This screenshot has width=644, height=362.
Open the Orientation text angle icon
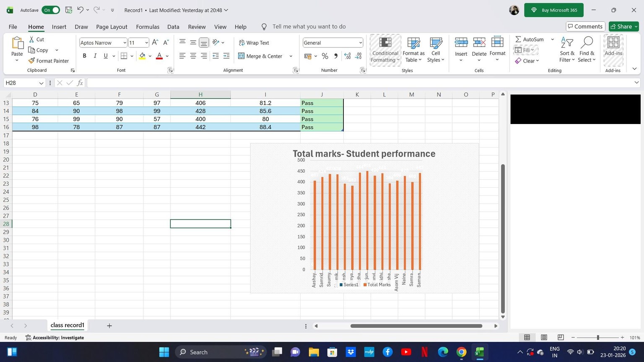tap(216, 42)
